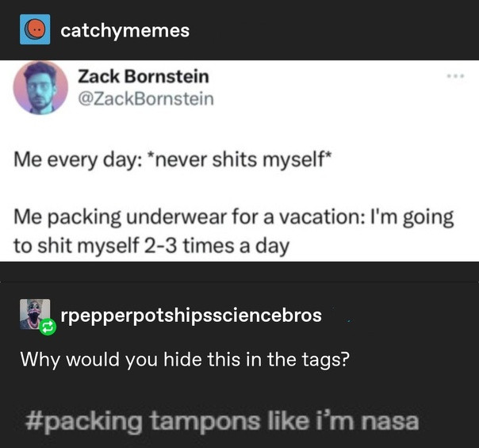Select "Why would you hide this" comment
Viewport: 479px width, 448px height.
click(x=185, y=359)
